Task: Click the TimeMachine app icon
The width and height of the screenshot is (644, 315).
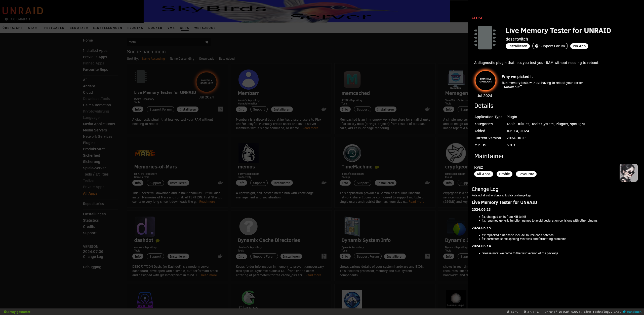Action: click(352, 153)
